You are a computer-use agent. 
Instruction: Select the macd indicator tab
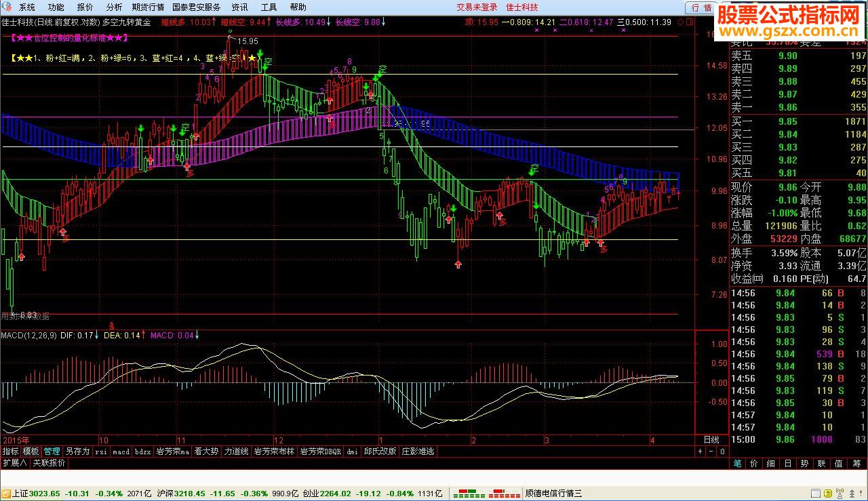tap(121, 451)
